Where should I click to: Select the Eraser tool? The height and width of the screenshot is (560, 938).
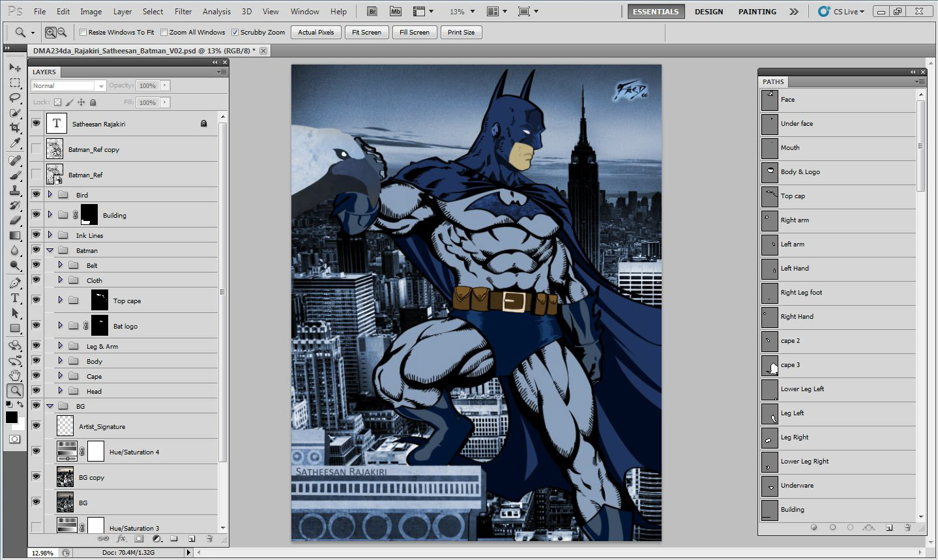[x=15, y=220]
